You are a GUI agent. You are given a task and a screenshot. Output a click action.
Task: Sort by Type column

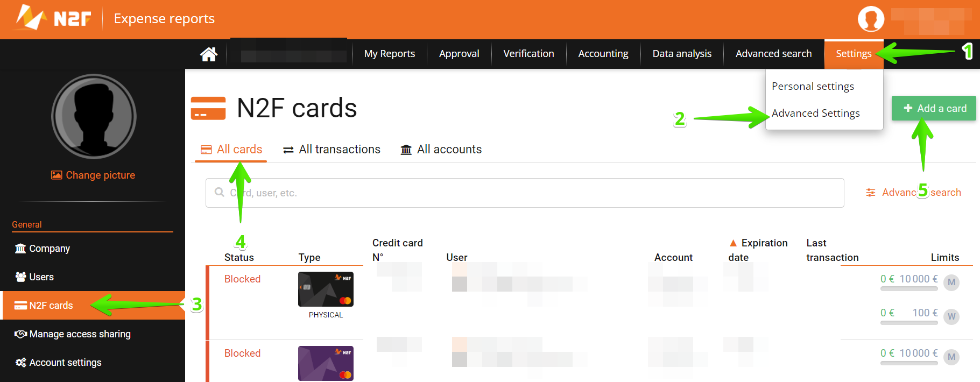(x=309, y=257)
